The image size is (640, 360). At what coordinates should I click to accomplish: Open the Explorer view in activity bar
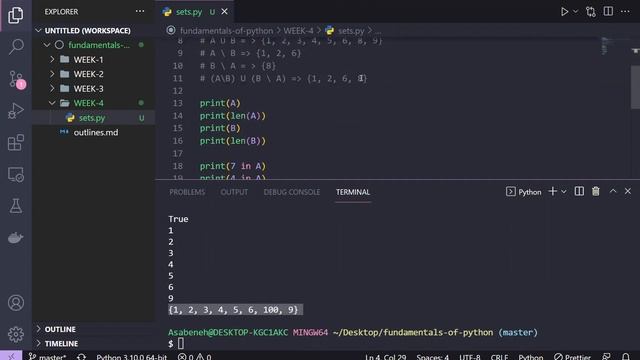pyautogui.click(x=16, y=15)
